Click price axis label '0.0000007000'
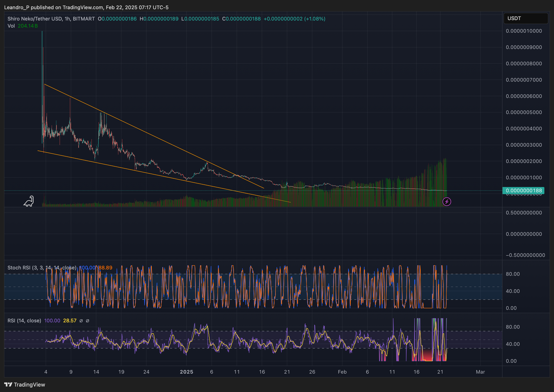The width and height of the screenshot is (554, 392). coord(524,80)
